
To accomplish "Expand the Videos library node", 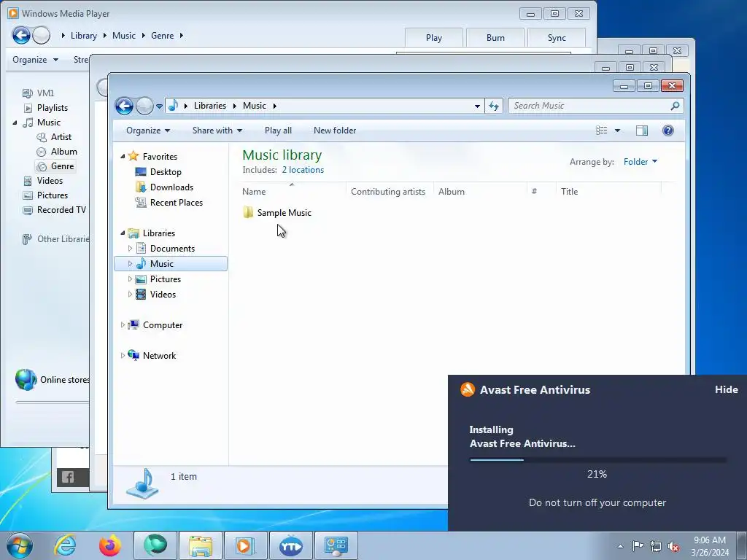I will [x=130, y=295].
